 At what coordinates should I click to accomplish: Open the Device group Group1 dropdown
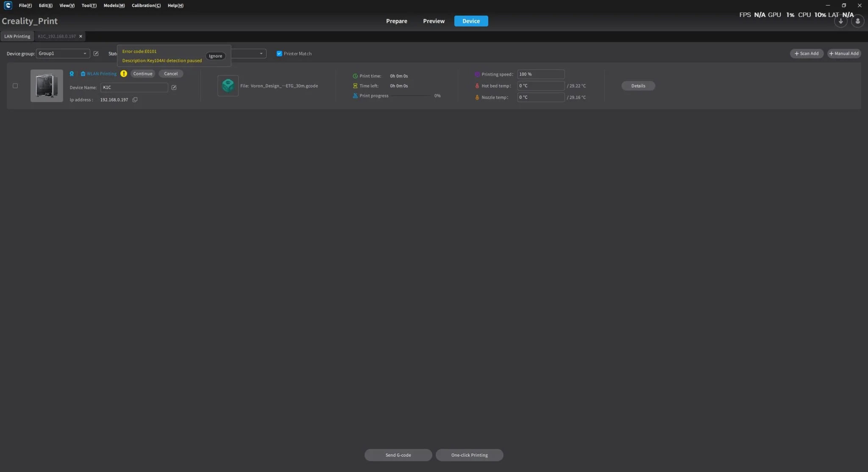pos(63,54)
